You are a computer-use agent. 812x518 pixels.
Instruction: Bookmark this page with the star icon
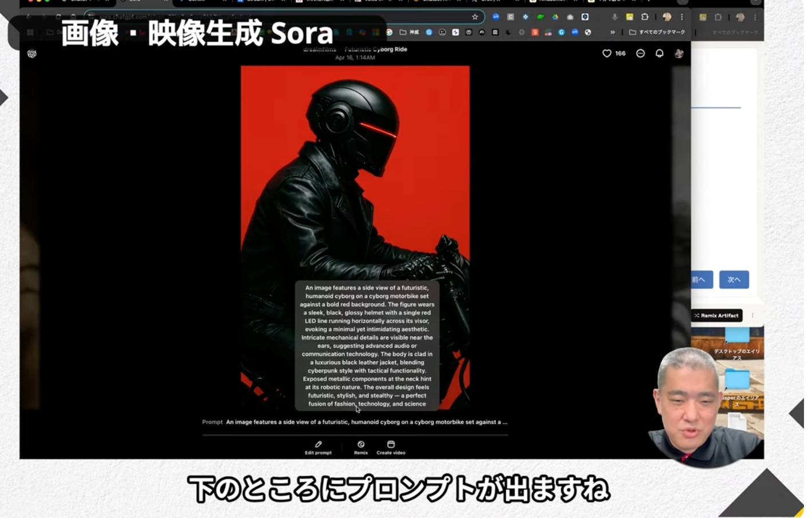[x=475, y=17]
